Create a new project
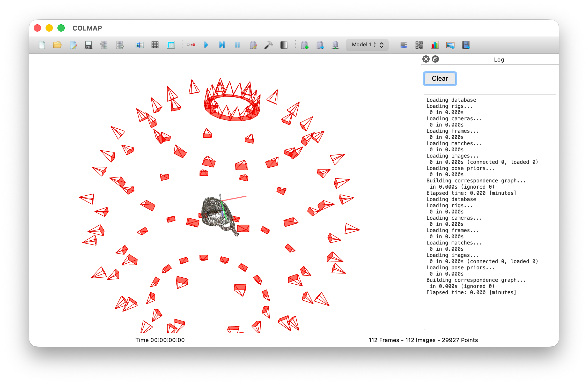Screen dimensions: 588x385 pyautogui.click(x=42, y=45)
